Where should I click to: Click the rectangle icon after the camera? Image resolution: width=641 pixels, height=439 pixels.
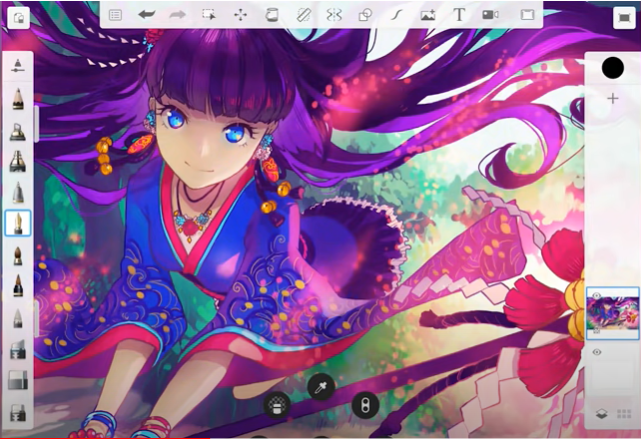point(527,15)
